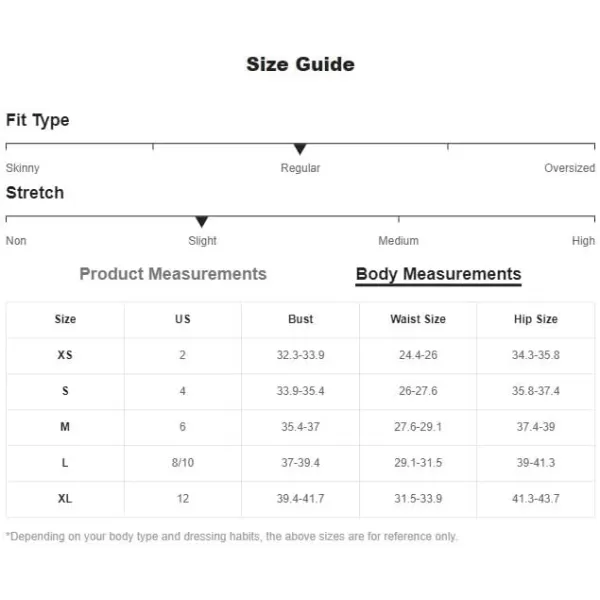Click the Skinny label on Fit Type scale
The width and height of the screenshot is (600, 600).
coord(23,168)
